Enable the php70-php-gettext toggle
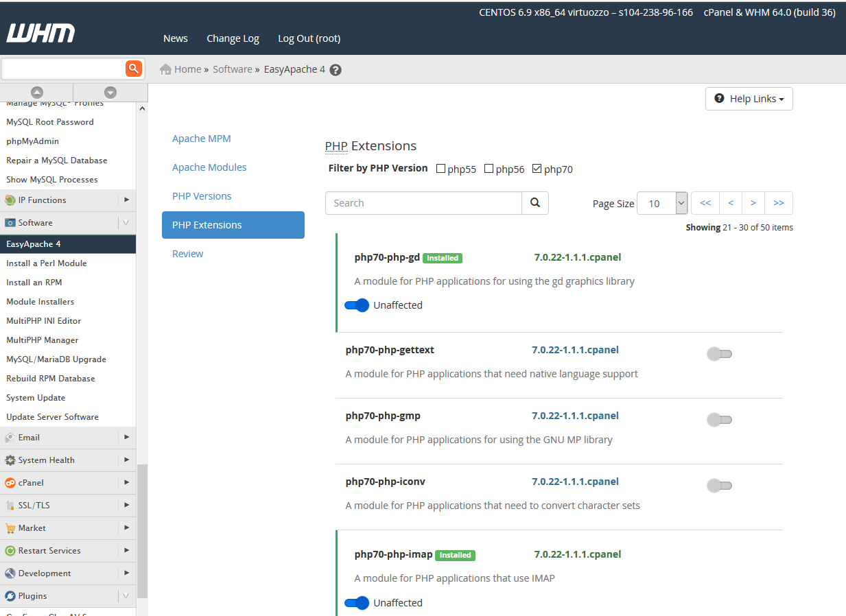Screen dimensions: 846x616 pos(720,354)
